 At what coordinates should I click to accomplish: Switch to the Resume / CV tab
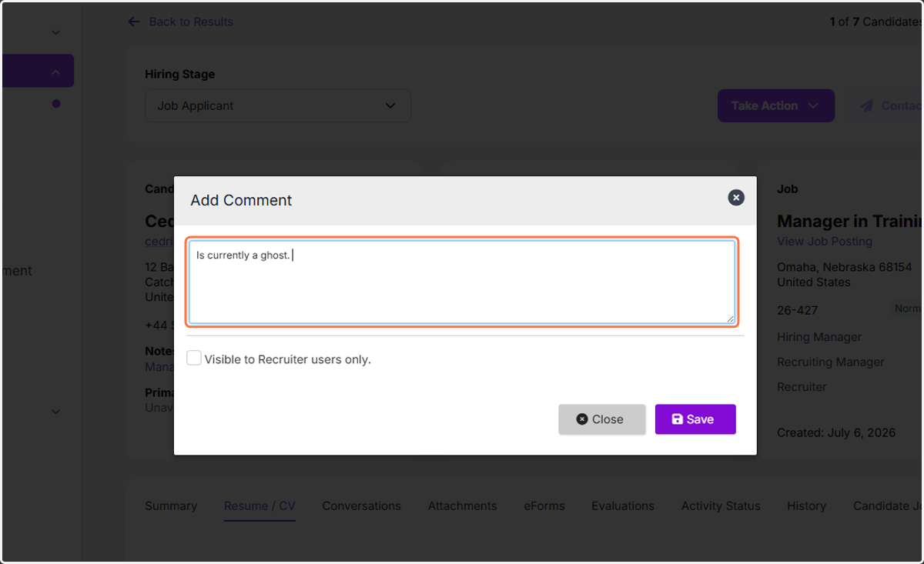[259, 506]
